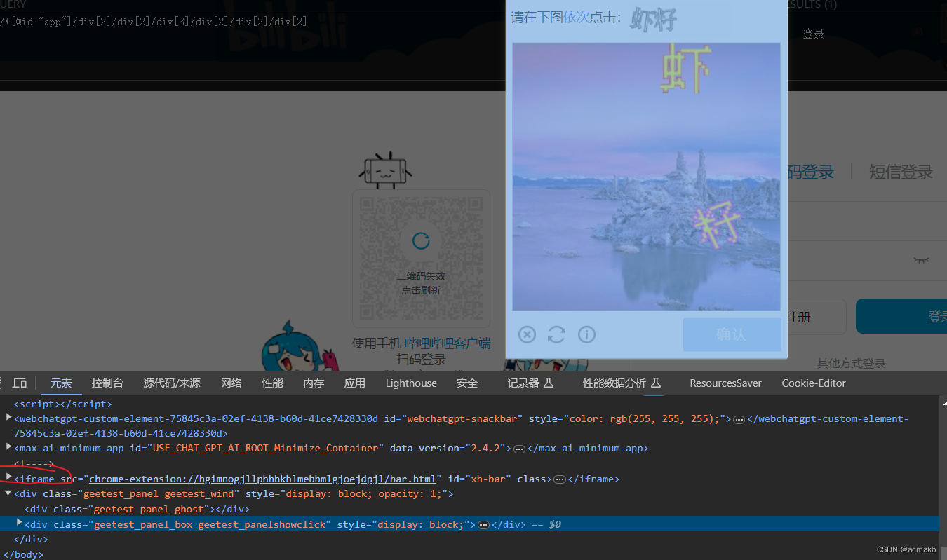Viewport: 947px width, 560px height.
Task: Expand the xh-bar iframe node
Action: point(8,477)
